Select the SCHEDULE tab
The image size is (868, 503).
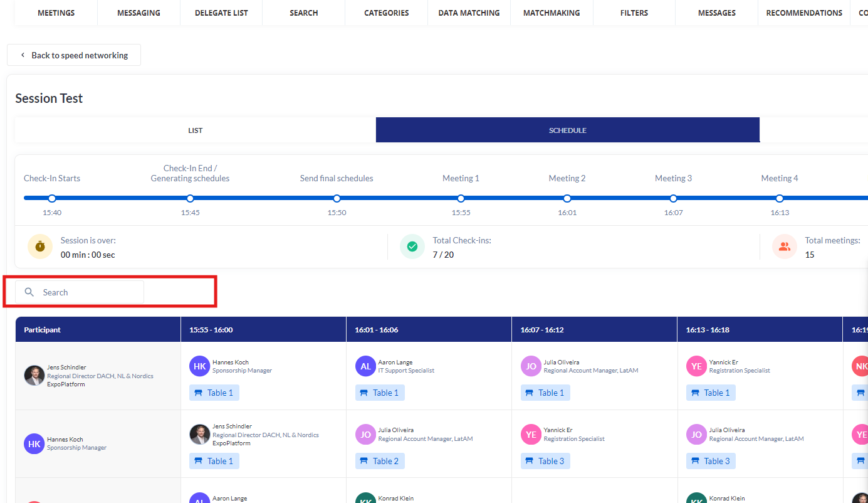(567, 130)
